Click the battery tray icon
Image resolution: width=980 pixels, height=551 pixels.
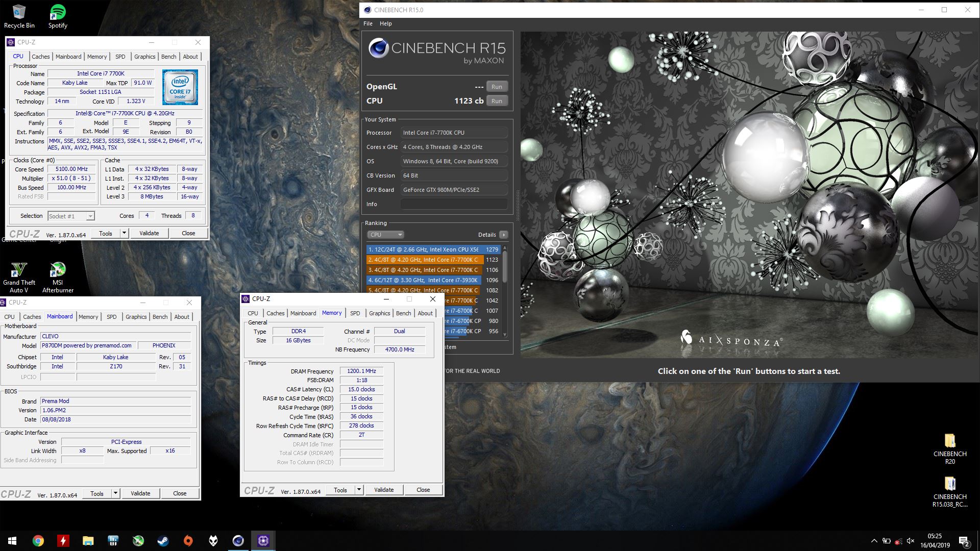point(887,541)
